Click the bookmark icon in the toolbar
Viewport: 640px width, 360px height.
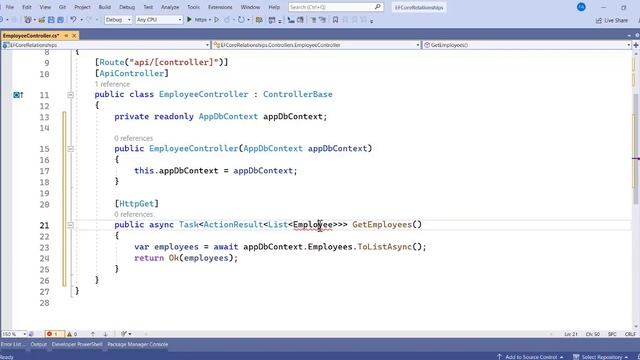[335, 20]
